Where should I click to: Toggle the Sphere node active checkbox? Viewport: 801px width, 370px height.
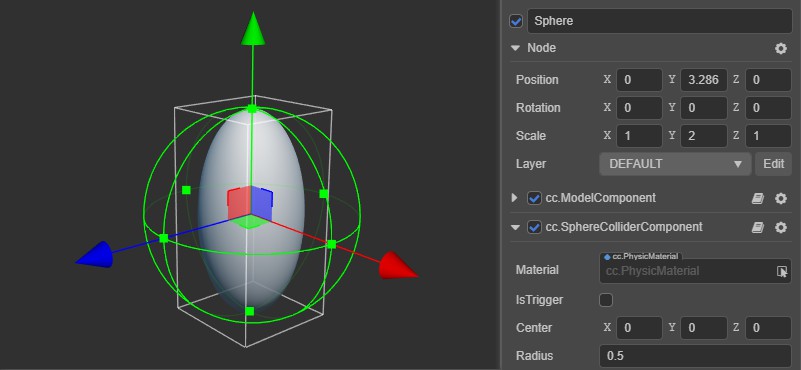coord(516,21)
